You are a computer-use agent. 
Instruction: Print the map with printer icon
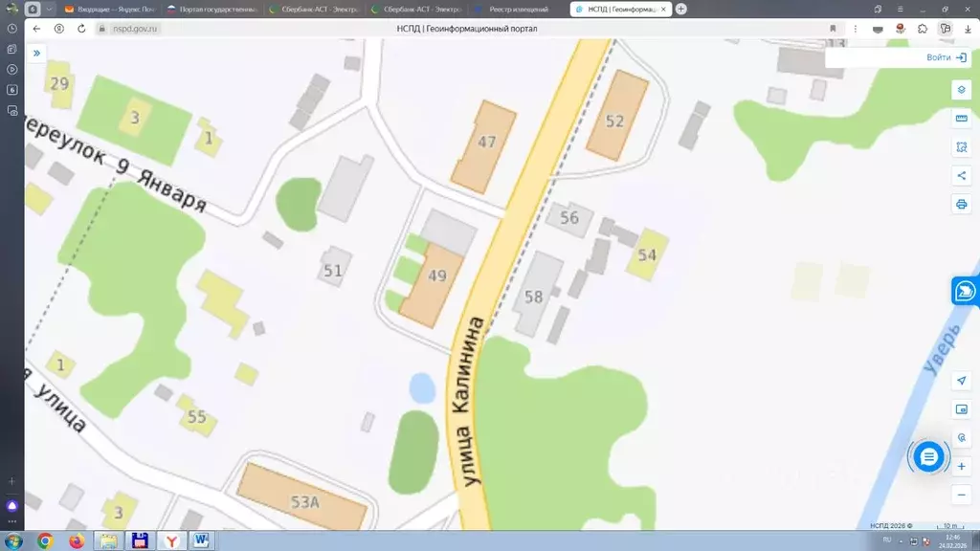[961, 205]
